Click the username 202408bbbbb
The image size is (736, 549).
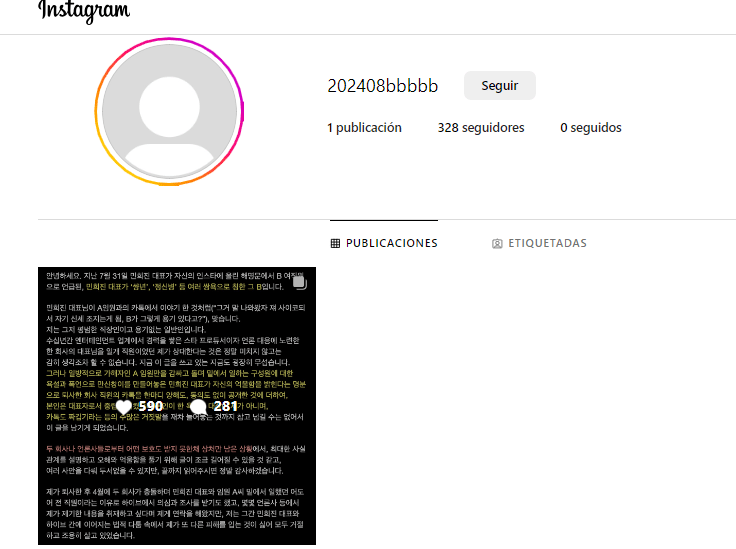point(383,86)
